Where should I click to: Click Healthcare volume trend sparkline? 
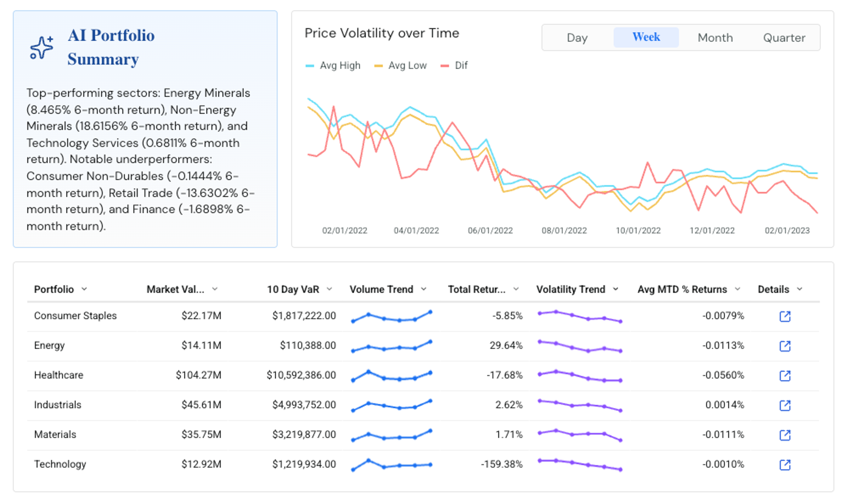[391, 376]
